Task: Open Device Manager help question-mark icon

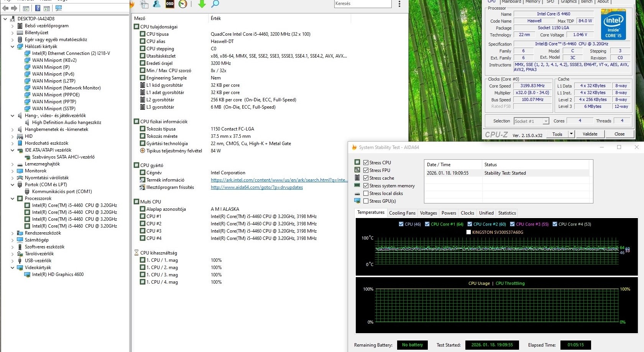Action: pos(38,8)
